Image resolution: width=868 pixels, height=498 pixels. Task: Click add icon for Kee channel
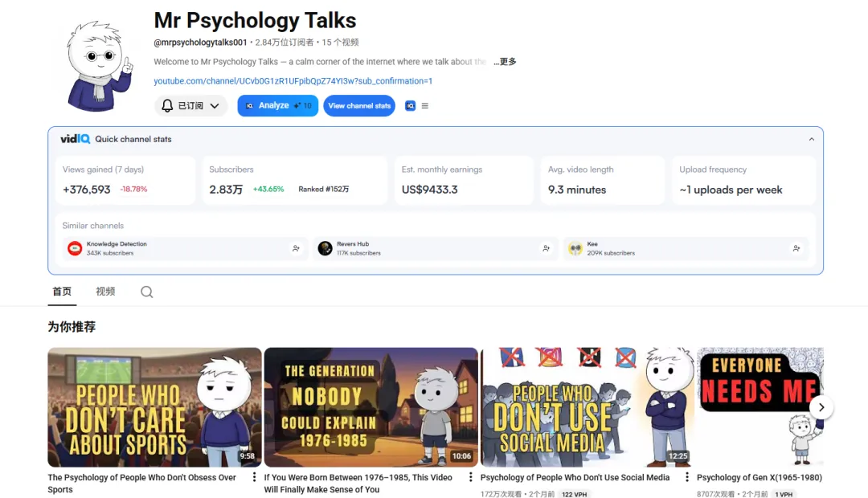pos(796,248)
